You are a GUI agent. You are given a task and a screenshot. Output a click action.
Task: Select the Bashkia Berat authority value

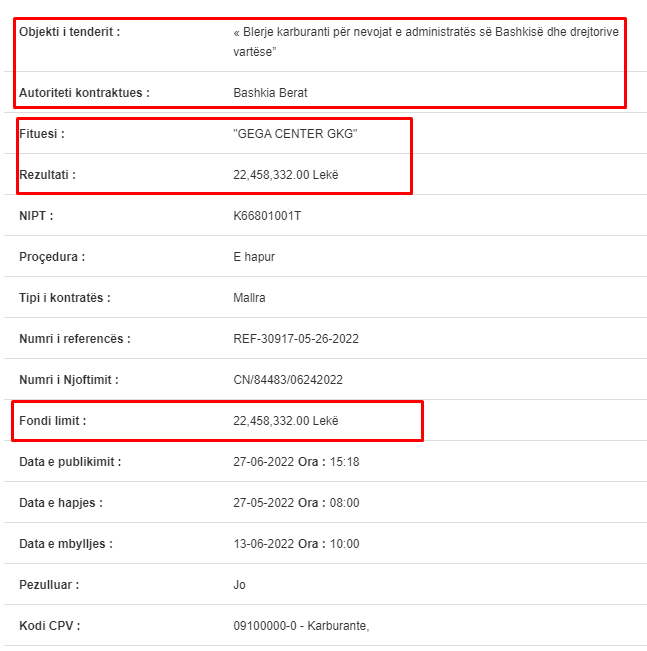tap(270, 93)
